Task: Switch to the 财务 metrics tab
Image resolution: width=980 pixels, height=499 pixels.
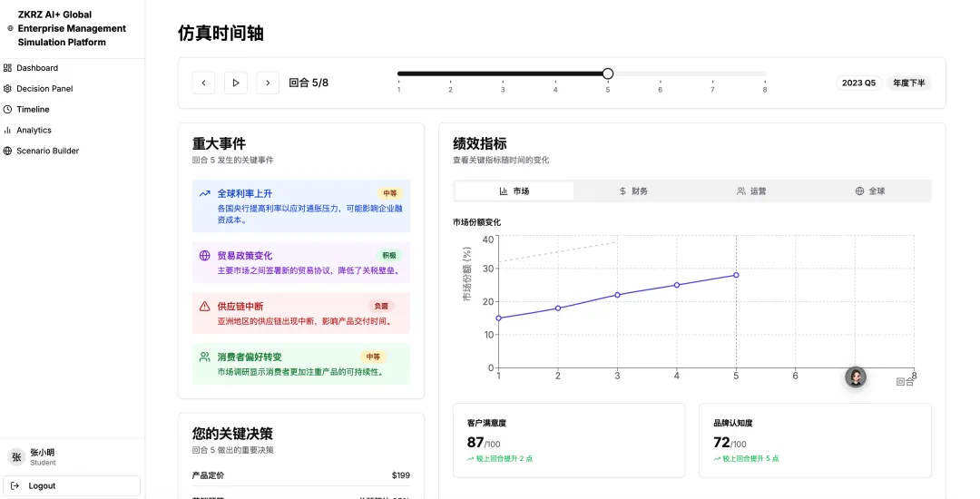Action: coord(632,191)
